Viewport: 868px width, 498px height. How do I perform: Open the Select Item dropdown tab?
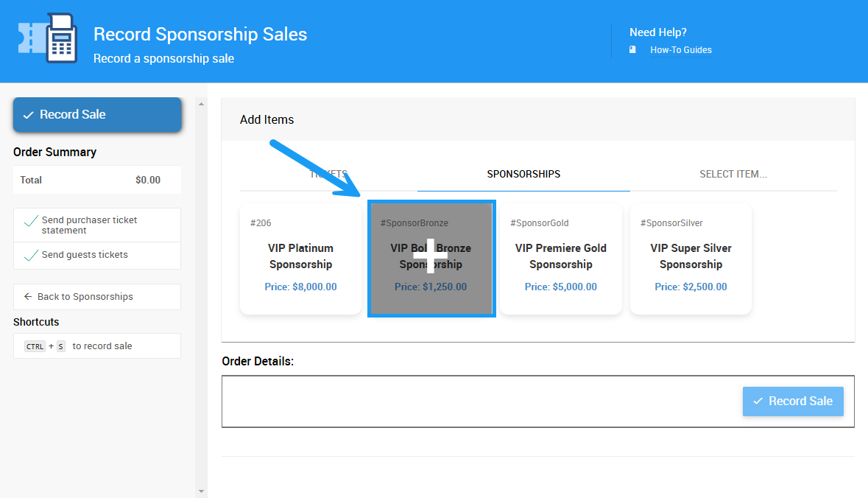[733, 175]
